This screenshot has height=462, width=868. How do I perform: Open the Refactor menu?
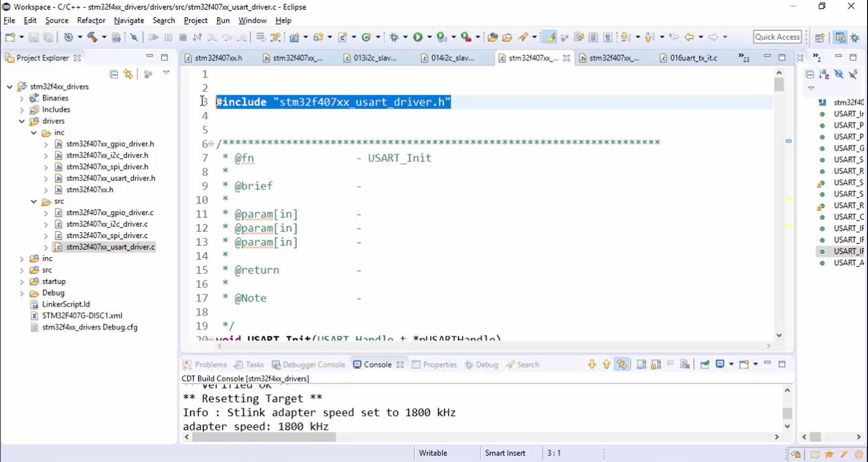[91, 20]
